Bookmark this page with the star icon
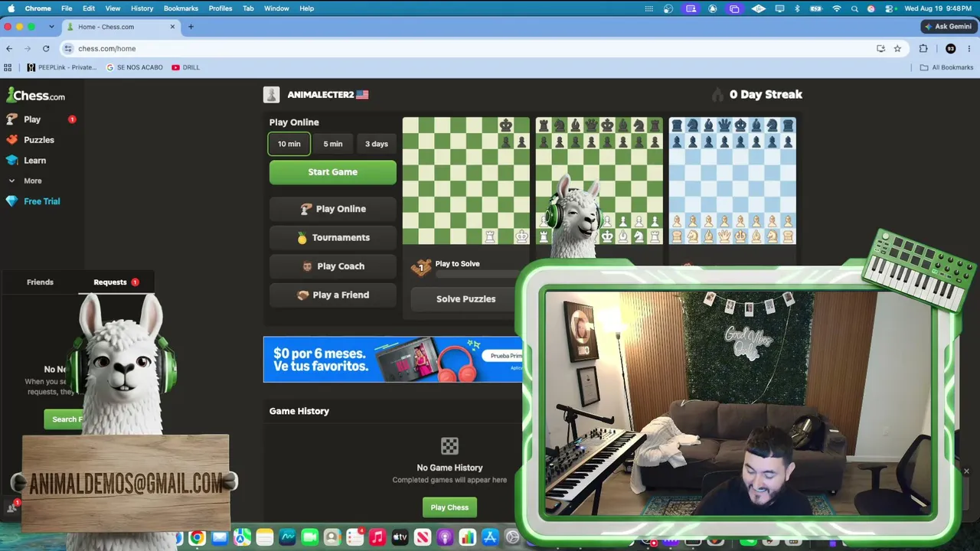 pyautogui.click(x=897, y=48)
